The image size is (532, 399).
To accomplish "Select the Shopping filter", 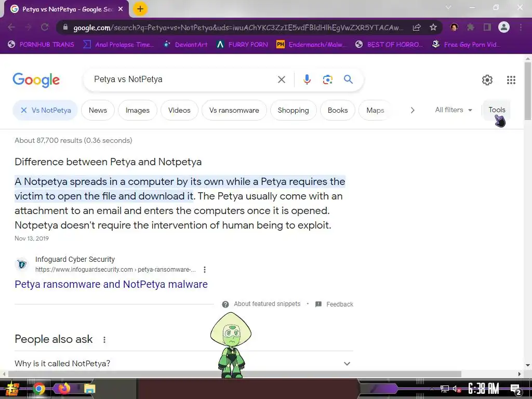I will [x=293, y=110].
